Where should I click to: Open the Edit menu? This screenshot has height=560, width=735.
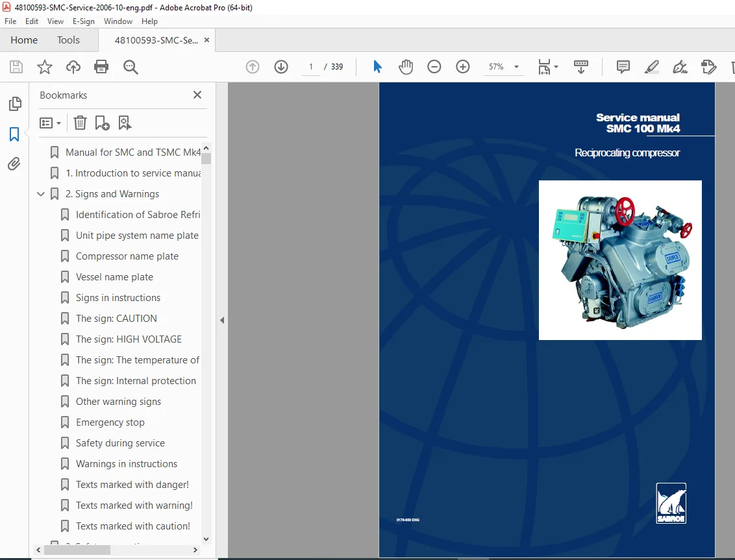pos(31,21)
